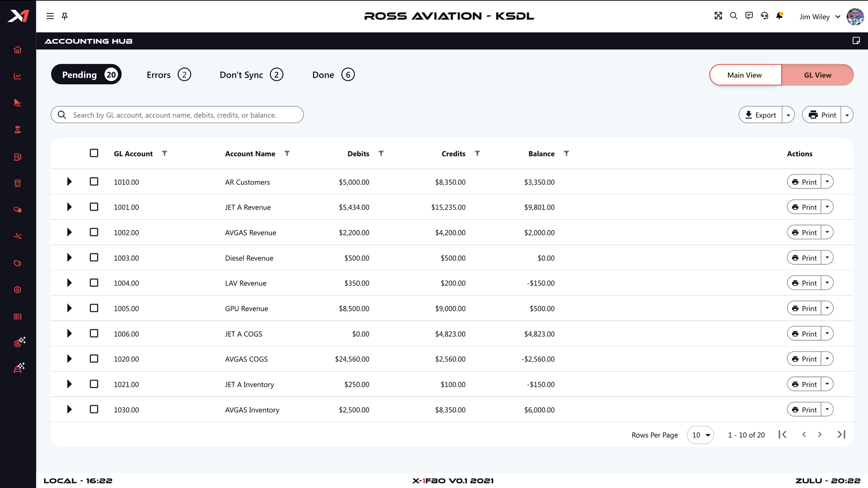Screen dimensions: 868x488
Task: Click the GL account search field
Action: pyautogui.click(x=177, y=115)
